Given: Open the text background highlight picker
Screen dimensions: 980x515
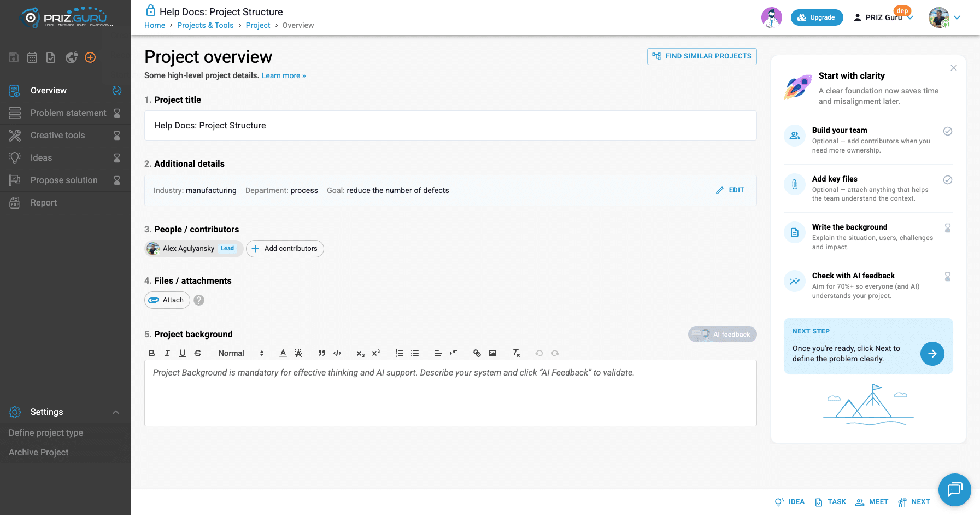Looking at the screenshot, I should click(x=298, y=353).
